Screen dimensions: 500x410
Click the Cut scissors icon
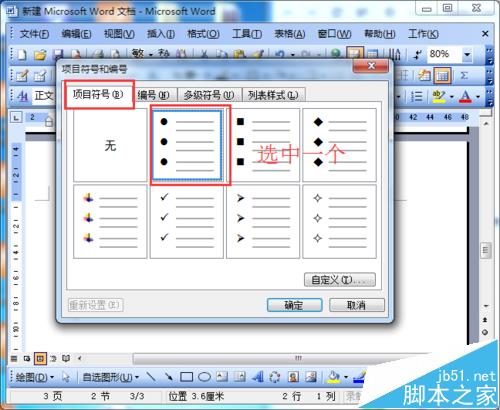[x=204, y=54]
